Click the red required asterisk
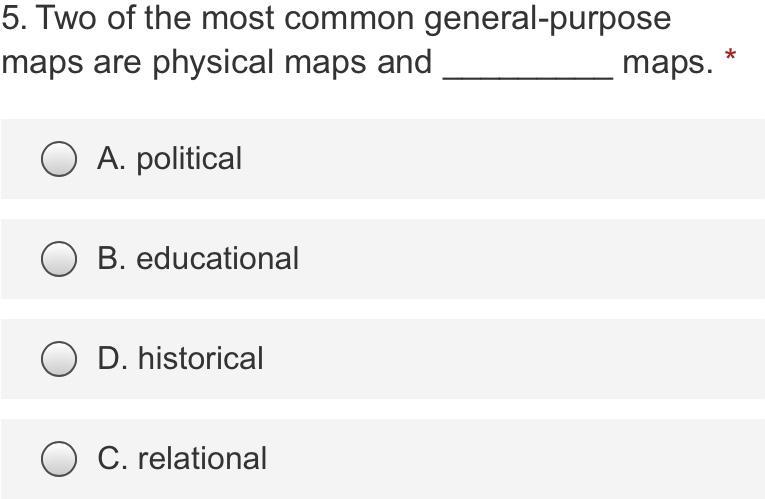The height and width of the screenshot is (499, 765). (x=730, y=55)
